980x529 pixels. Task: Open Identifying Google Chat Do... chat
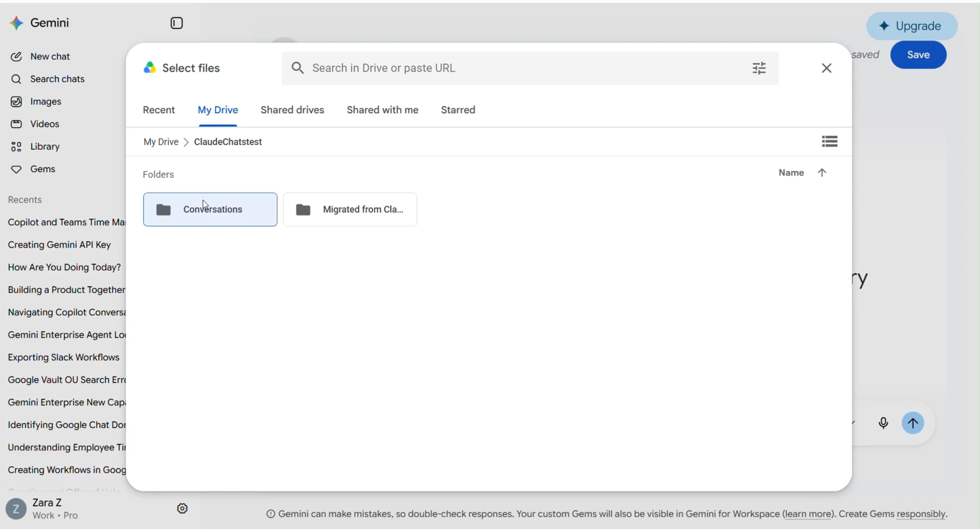66,425
